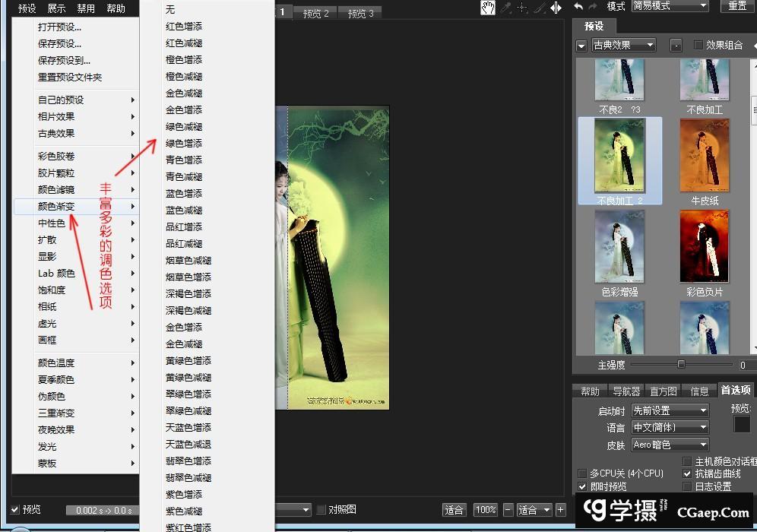This screenshot has width=757, height=532.
Task: Click the split-view divider tool icon
Action: pos(556,8)
